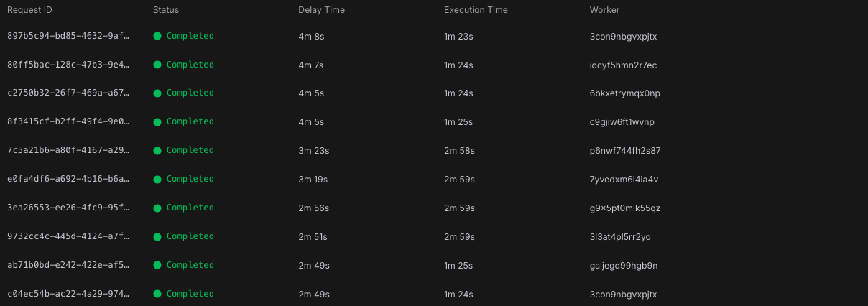Open request ID 9732cc4c-445d-4124

[x=68, y=236]
